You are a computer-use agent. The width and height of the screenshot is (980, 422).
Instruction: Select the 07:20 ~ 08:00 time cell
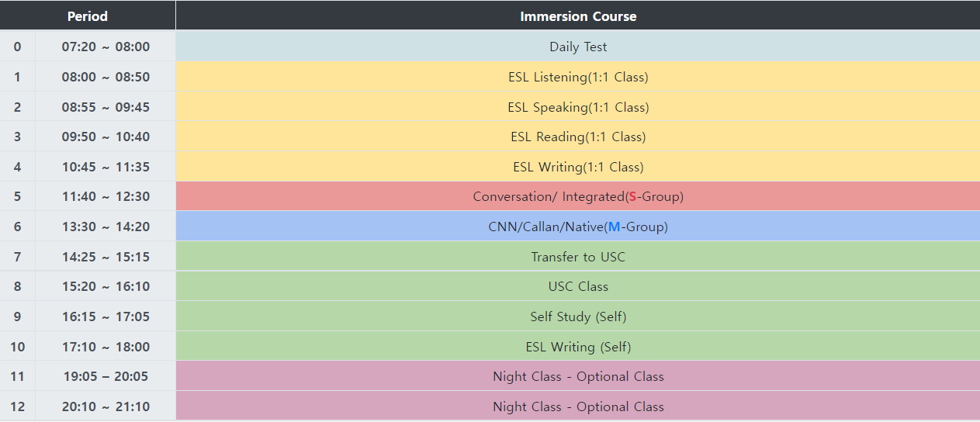pos(106,47)
